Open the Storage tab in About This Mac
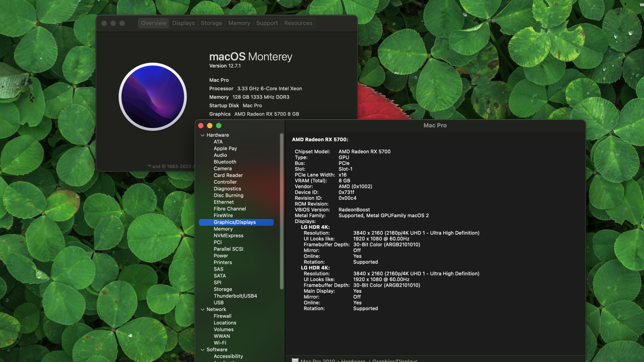Screen dimensions: 644x362 tap(211, 23)
